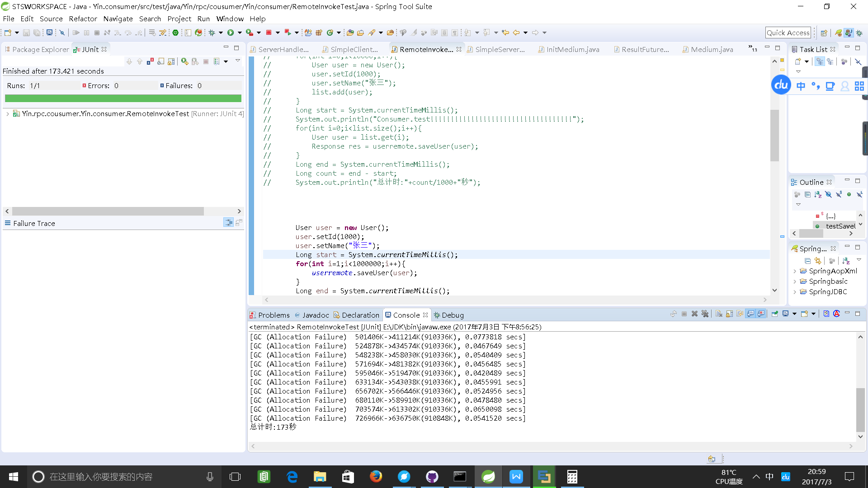This screenshot has width=868, height=488.
Task: Click the Back navigation yellow arrow
Action: (x=516, y=33)
